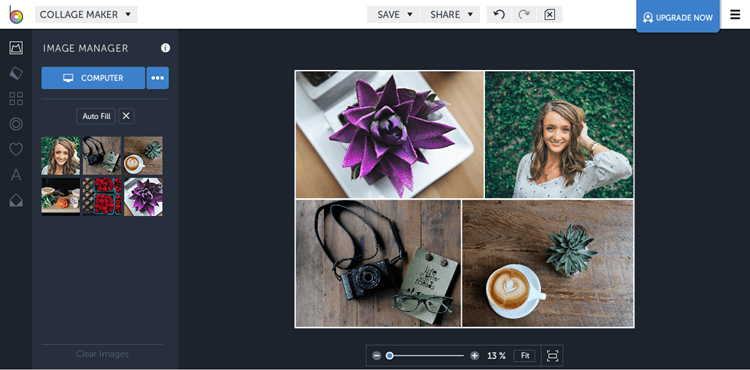Image resolution: width=750 pixels, height=370 pixels.
Task: Expand the Save dropdown menu
Action: point(393,15)
